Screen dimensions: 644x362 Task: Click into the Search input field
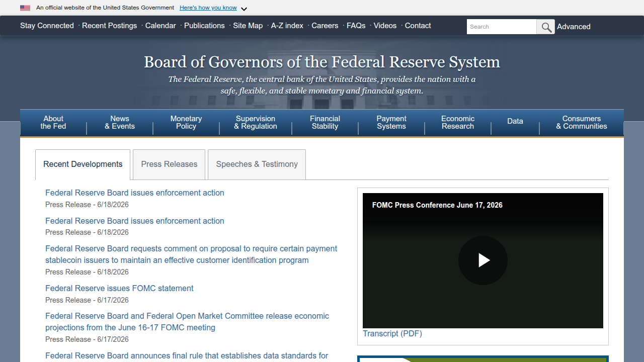point(502,27)
